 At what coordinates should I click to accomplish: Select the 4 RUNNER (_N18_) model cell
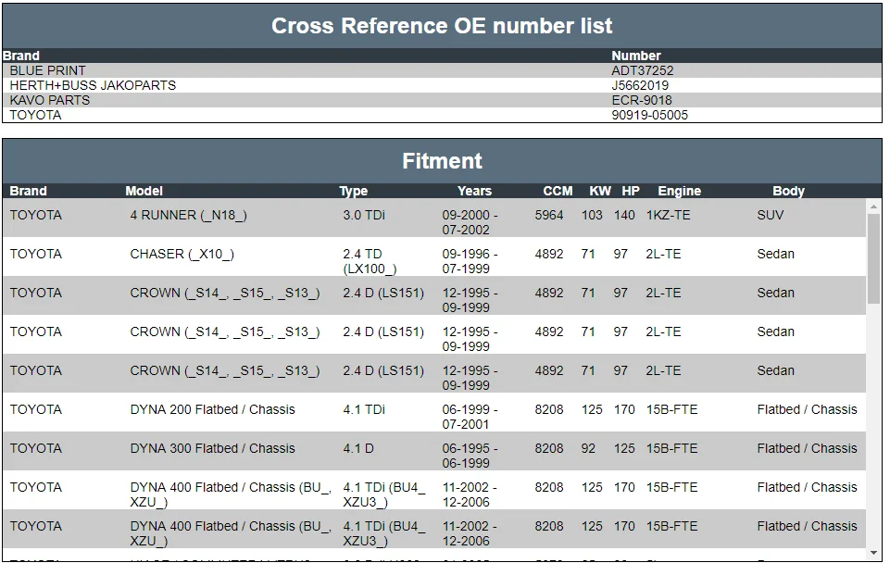coord(188,215)
